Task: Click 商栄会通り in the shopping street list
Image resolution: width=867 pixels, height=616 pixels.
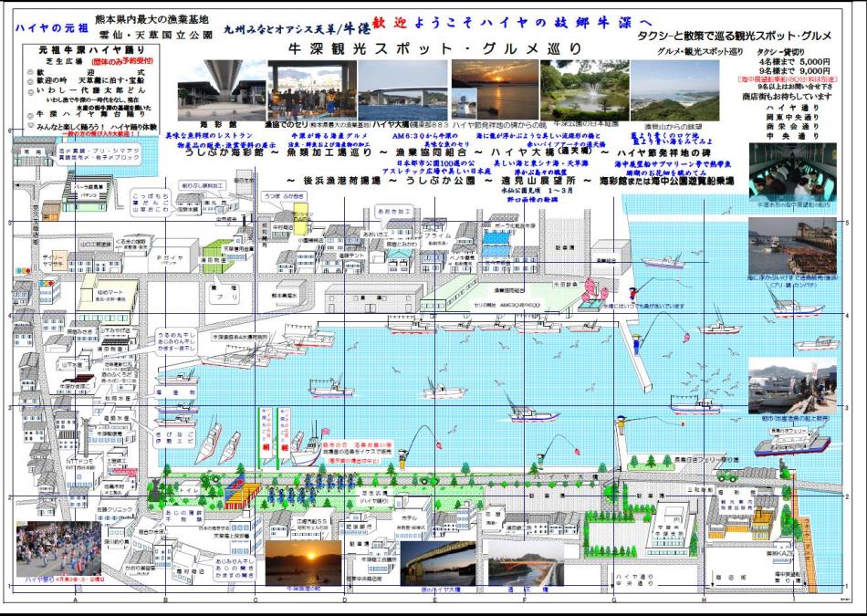Action: pyautogui.click(x=793, y=127)
